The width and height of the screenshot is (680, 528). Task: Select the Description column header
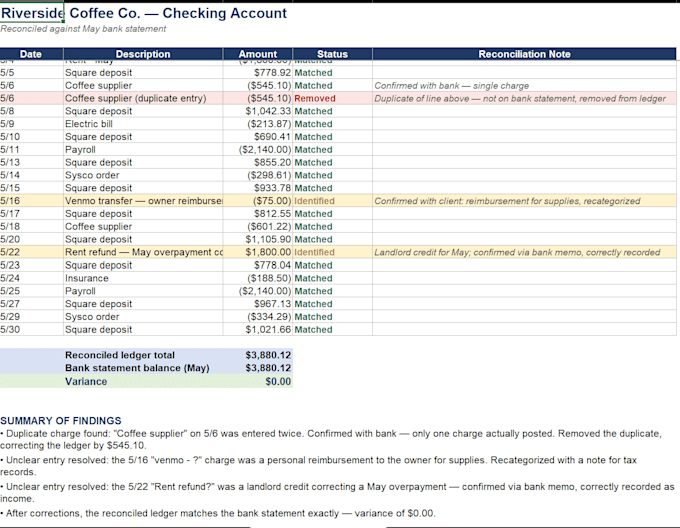[x=143, y=54]
